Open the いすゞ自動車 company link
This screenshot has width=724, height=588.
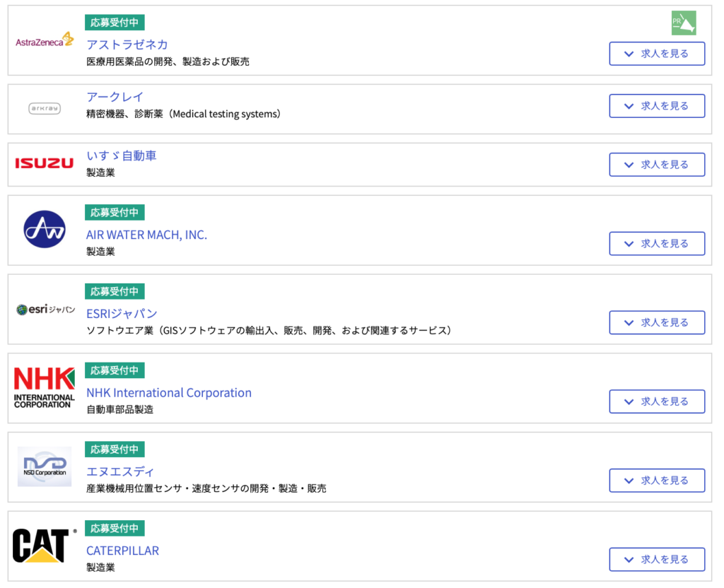[122, 155]
